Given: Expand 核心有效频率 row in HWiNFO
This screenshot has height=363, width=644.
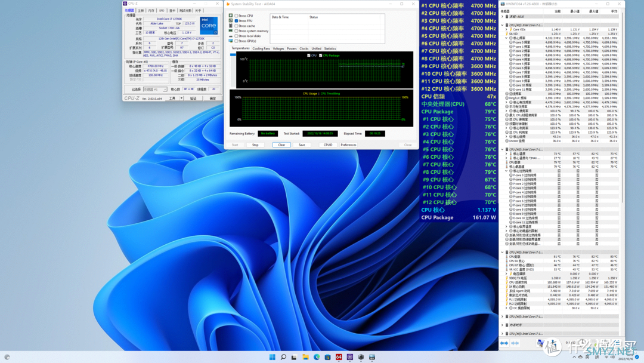Looking at the screenshot, I should (x=506, y=102).
